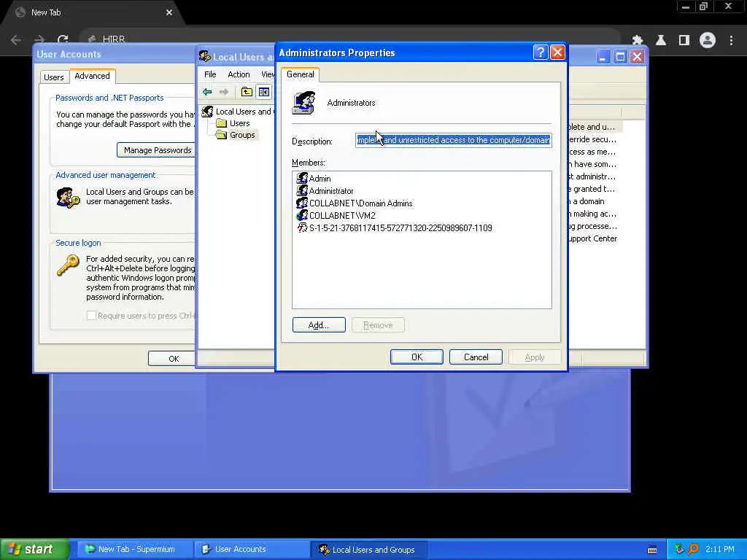Click the system clock showing 2:11 PM
747x560 pixels.
(x=720, y=549)
